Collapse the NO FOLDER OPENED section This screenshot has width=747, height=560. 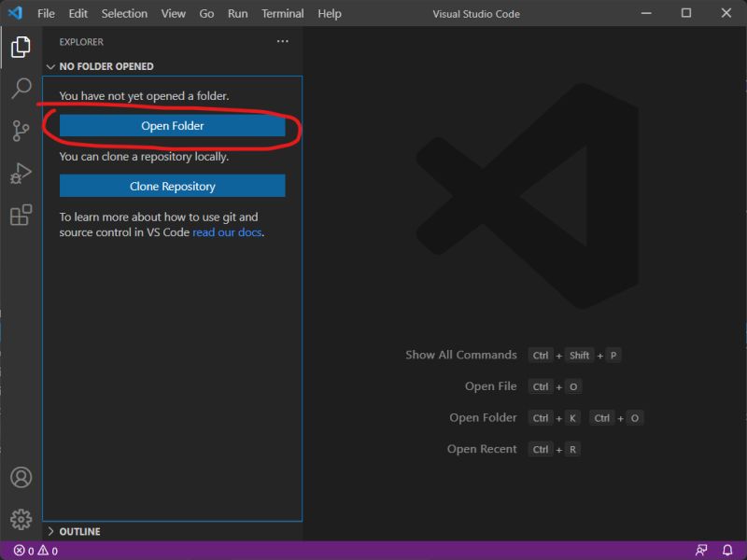(x=50, y=66)
